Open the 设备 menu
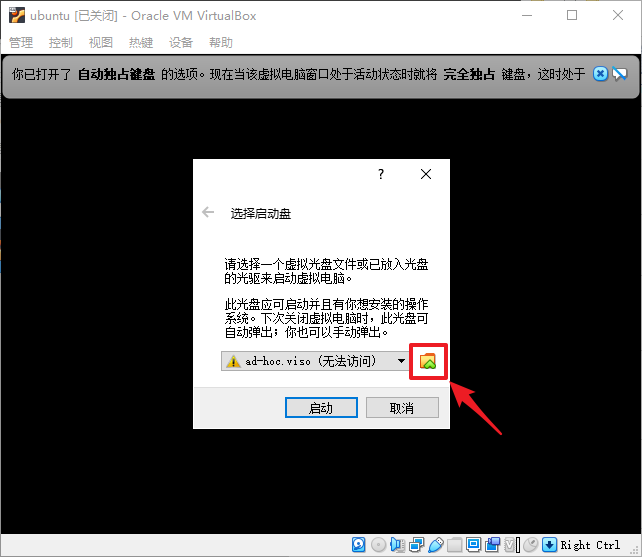Screen dimensions: 642x557 [181, 43]
